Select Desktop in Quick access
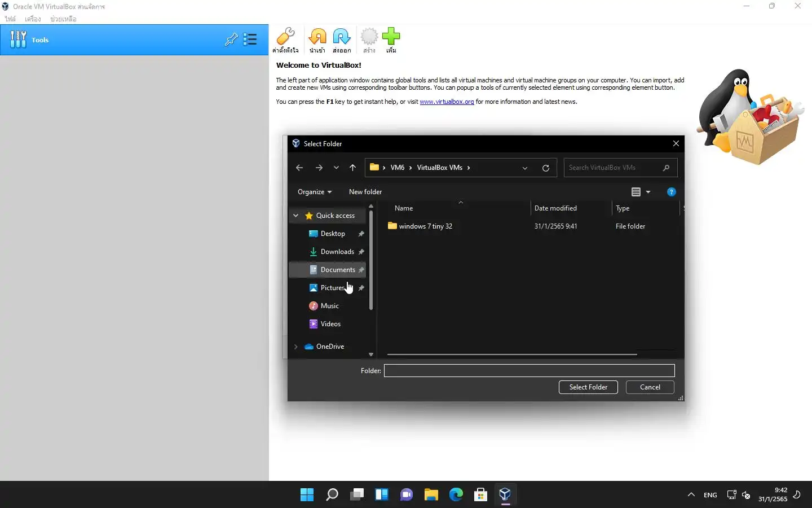 [x=333, y=234]
